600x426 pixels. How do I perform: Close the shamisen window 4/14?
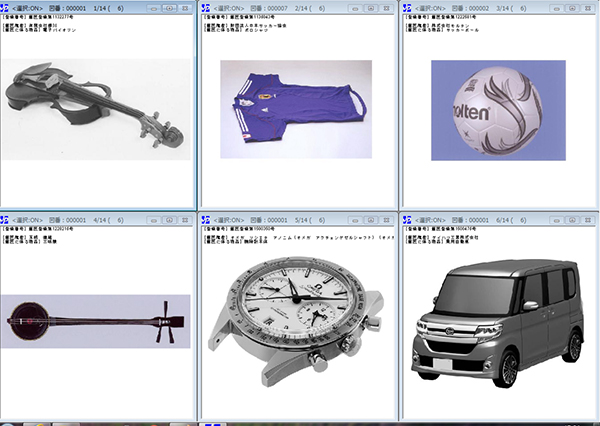click(185, 220)
